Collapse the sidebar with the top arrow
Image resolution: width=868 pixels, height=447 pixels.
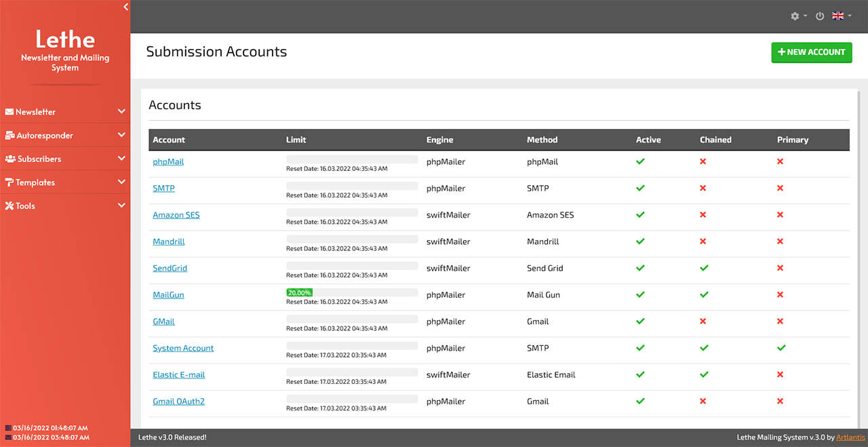click(125, 7)
